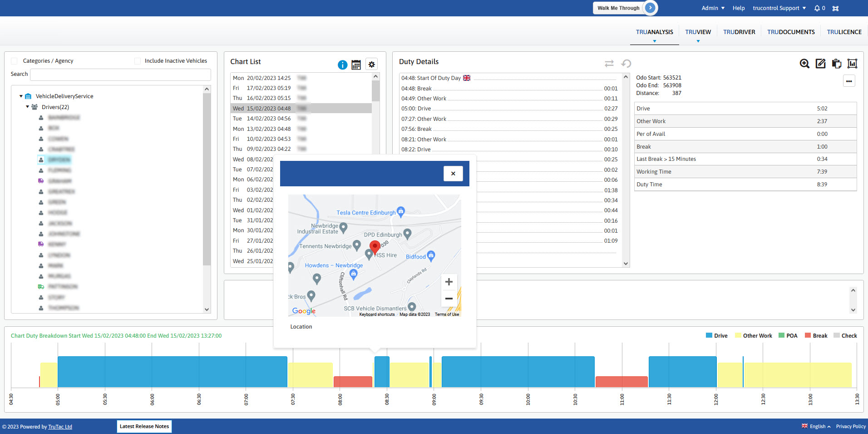Zoom in on the map with plus button
The width and height of the screenshot is (868, 434).
[x=449, y=282]
